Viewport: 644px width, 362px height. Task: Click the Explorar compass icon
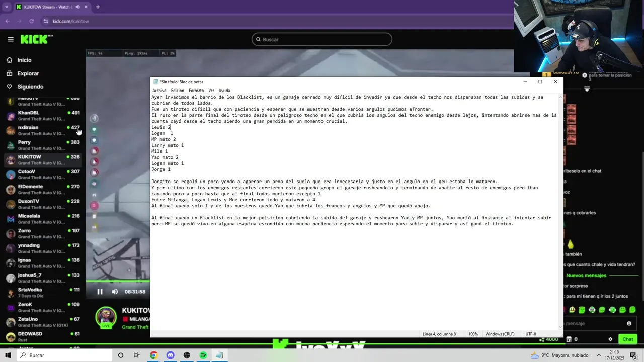click(x=9, y=73)
